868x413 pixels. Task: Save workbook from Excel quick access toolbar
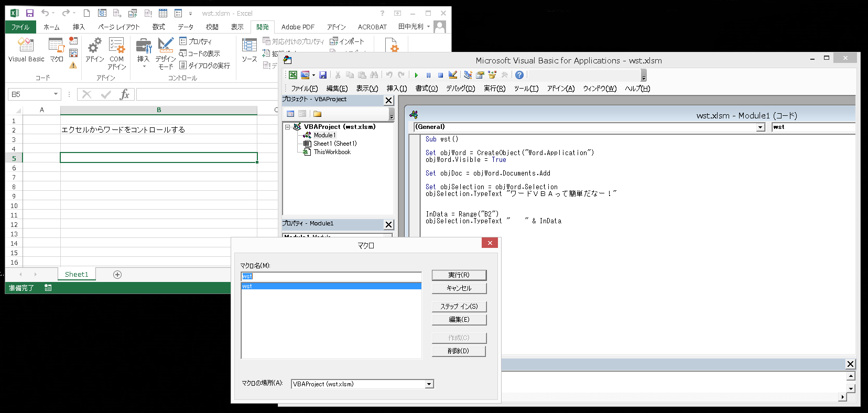click(x=30, y=13)
